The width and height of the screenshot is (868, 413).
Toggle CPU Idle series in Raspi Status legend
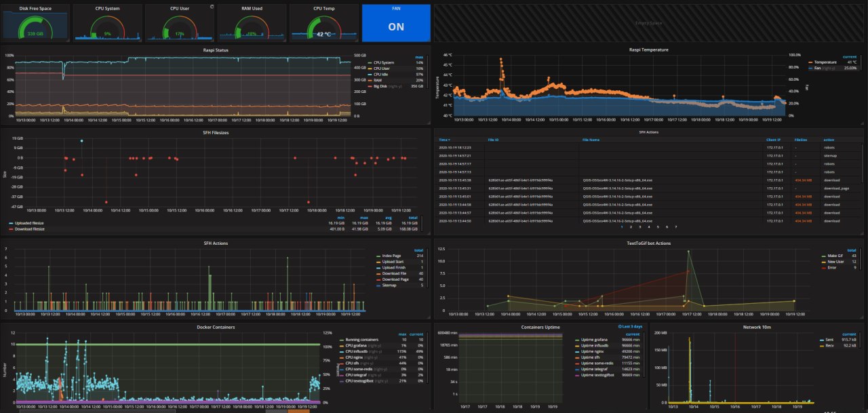click(383, 74)
